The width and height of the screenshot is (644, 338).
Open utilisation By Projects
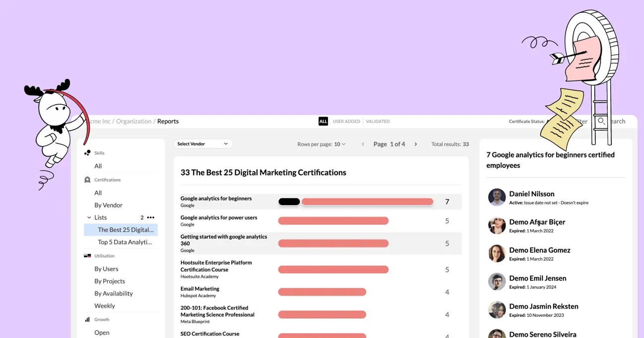[109, 282]
